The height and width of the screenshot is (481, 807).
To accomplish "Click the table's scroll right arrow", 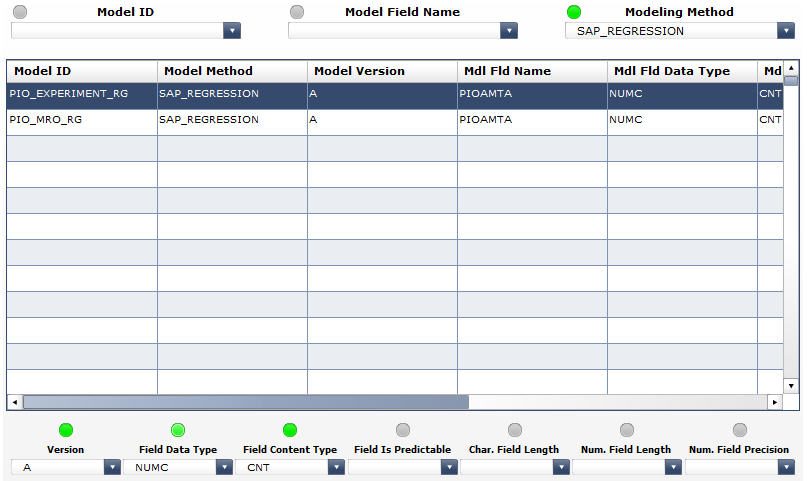I will tap(775, 402).
